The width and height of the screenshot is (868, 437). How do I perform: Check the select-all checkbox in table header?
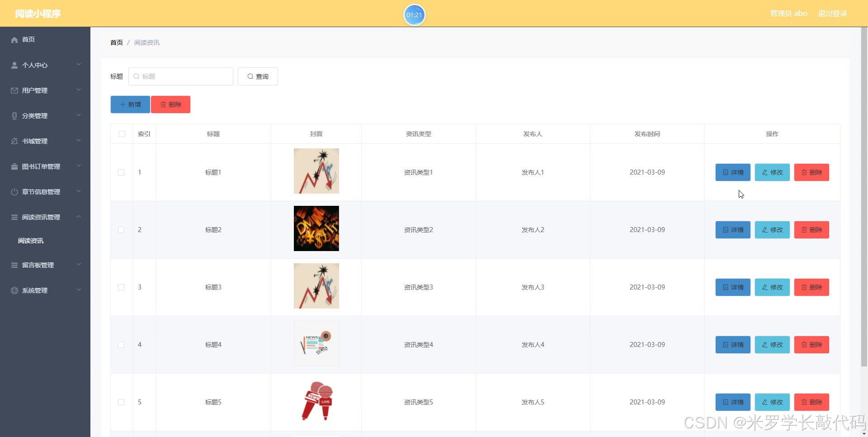pos(121,134)
